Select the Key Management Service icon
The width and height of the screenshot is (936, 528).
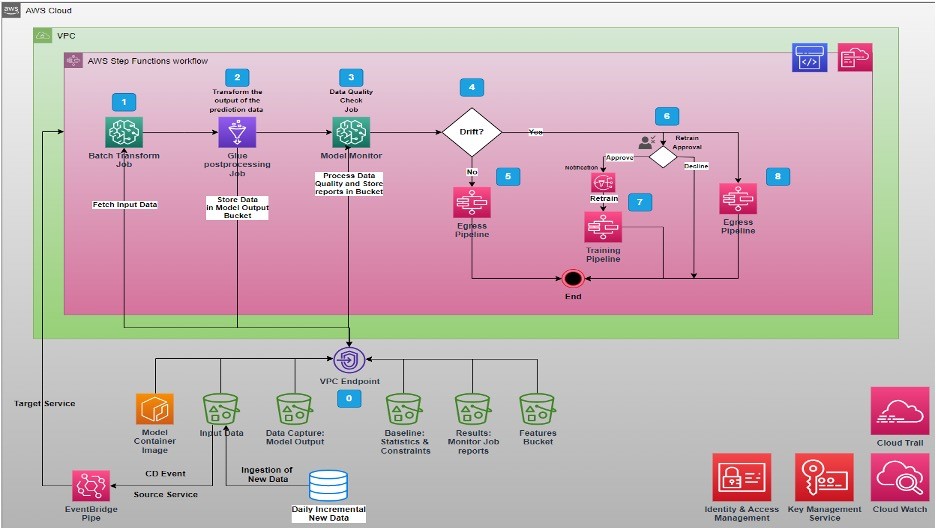point(823,476)
